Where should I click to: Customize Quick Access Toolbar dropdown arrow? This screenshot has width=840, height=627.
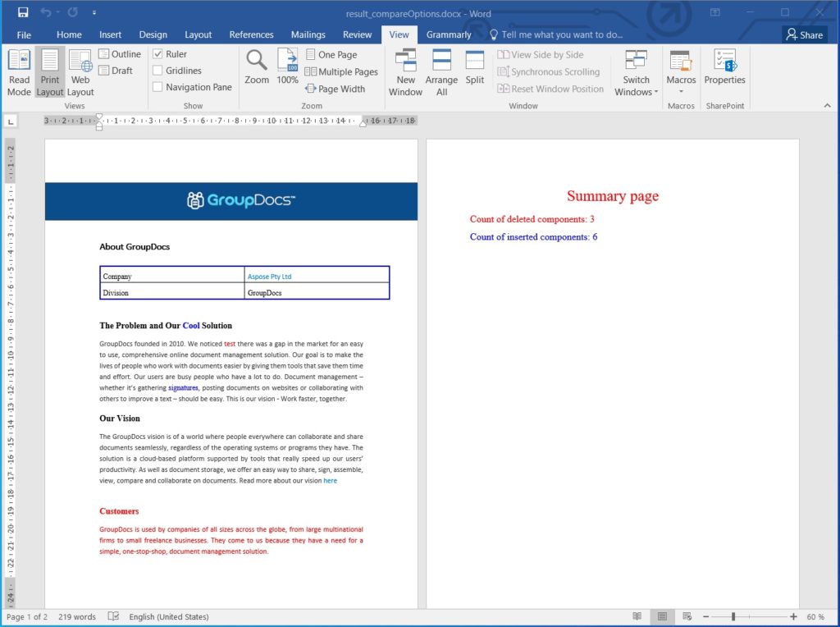click(x=94, y=13)
